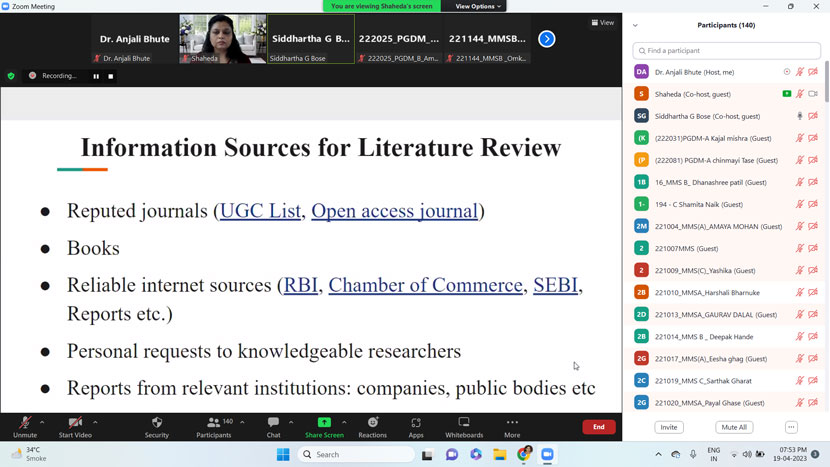The height and width of the screenshot is (467, 830).
Task: Click the Invite button
Action: click(669, 427)
